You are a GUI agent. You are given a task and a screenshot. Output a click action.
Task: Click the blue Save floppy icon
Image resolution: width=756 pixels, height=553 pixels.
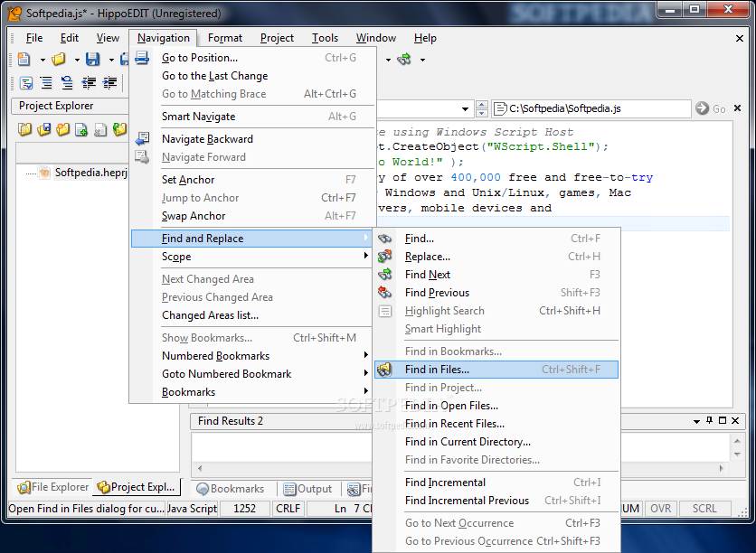[x=92, y=60]
